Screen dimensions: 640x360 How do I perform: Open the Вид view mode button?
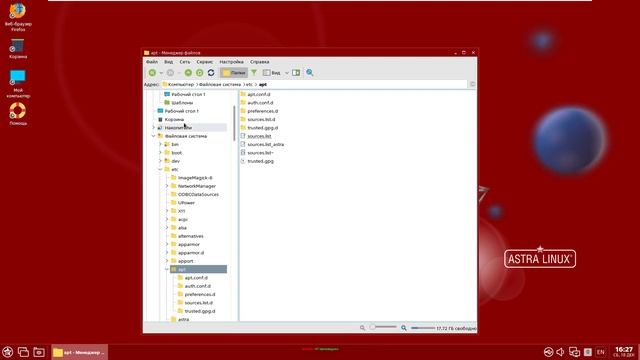tap(272, 73)
